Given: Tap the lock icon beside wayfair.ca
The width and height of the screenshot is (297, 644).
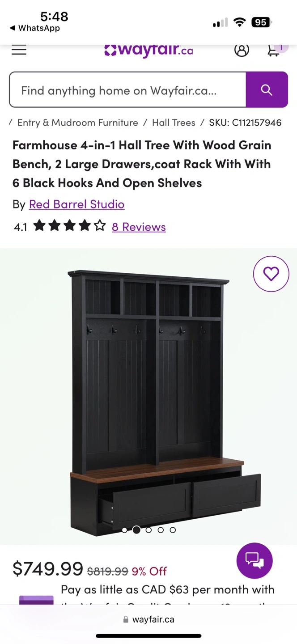Looking at the screenshot, I should (x=126, y=620).
